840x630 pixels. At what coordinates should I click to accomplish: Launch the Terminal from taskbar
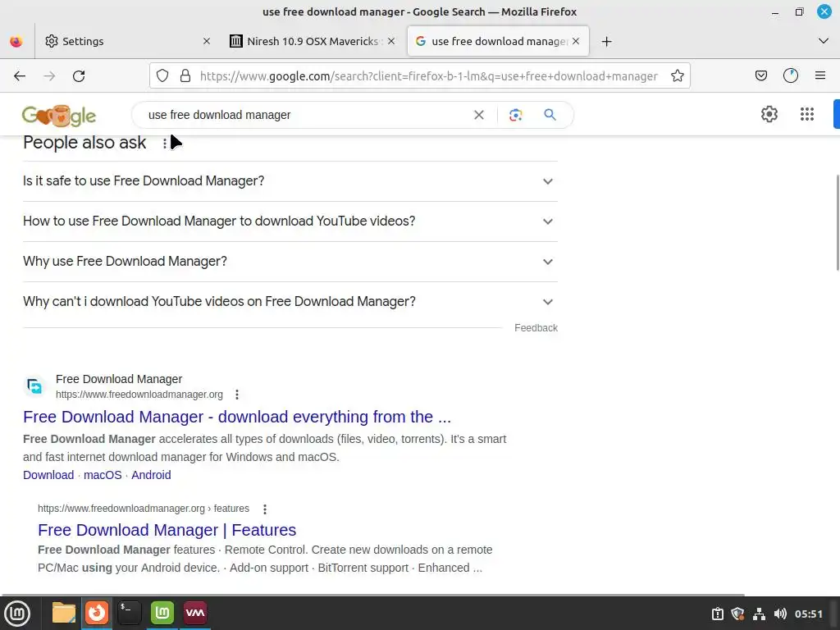(129, 614)
